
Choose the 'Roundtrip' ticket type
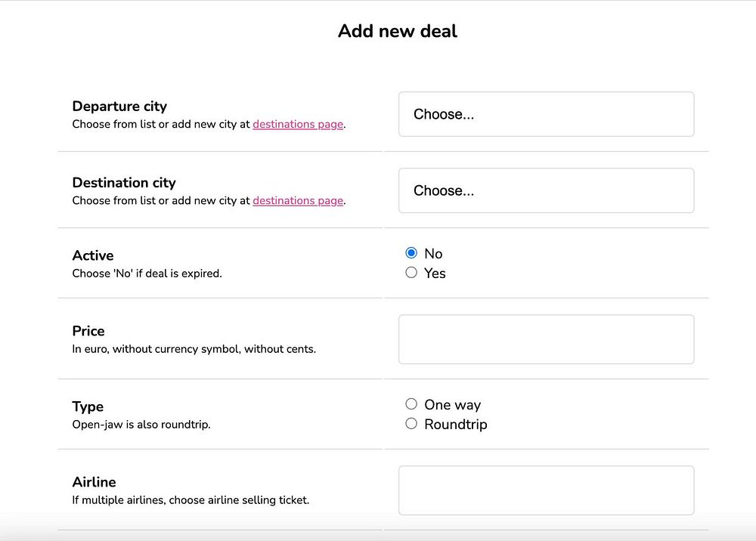tap(411, 424)
